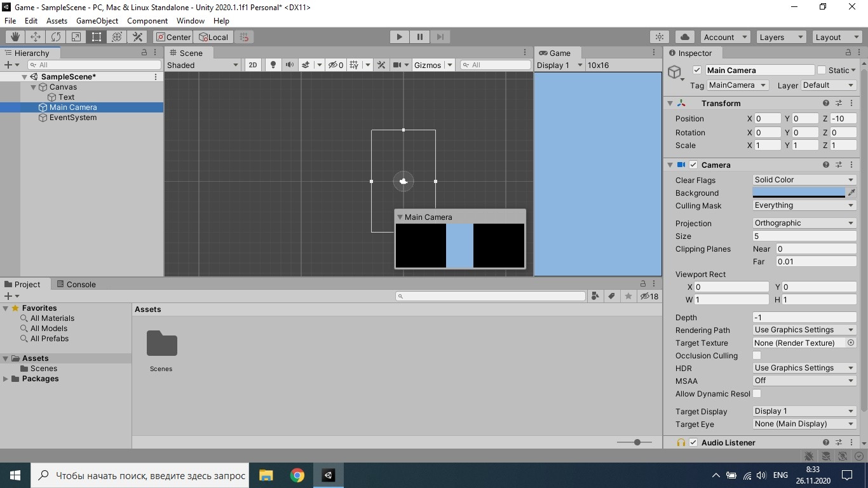
Task: Filter Project search by label
Action: click(611, 296)
